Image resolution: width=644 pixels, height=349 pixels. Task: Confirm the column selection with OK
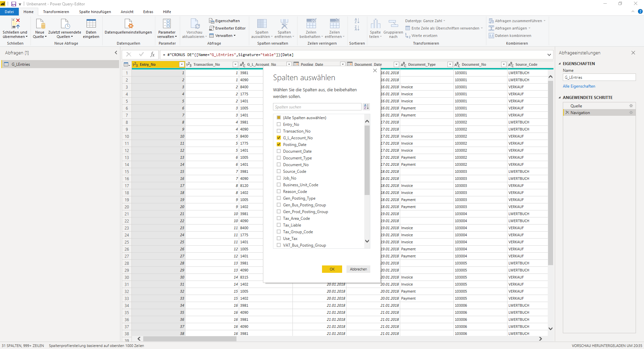(332, 269)
